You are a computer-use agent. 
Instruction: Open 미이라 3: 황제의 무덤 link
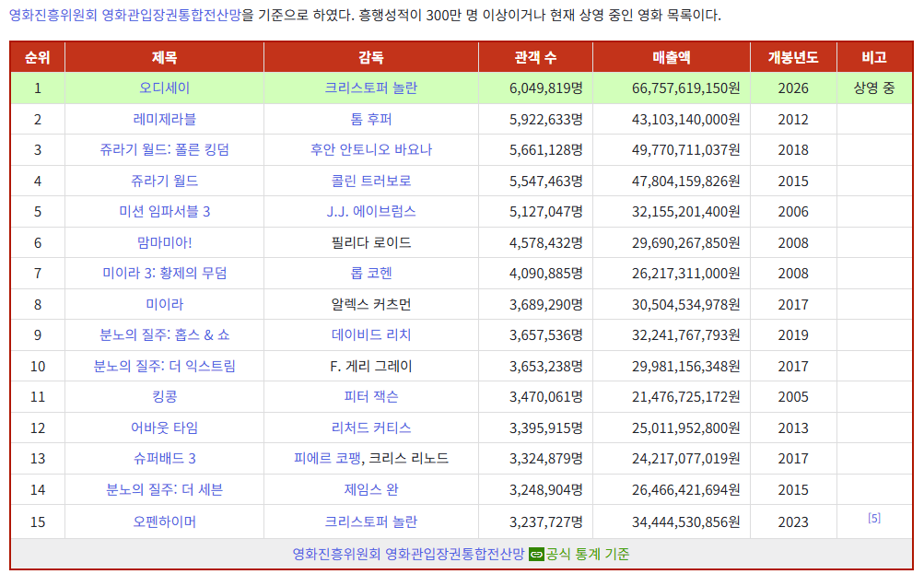(x=164, y=274)
